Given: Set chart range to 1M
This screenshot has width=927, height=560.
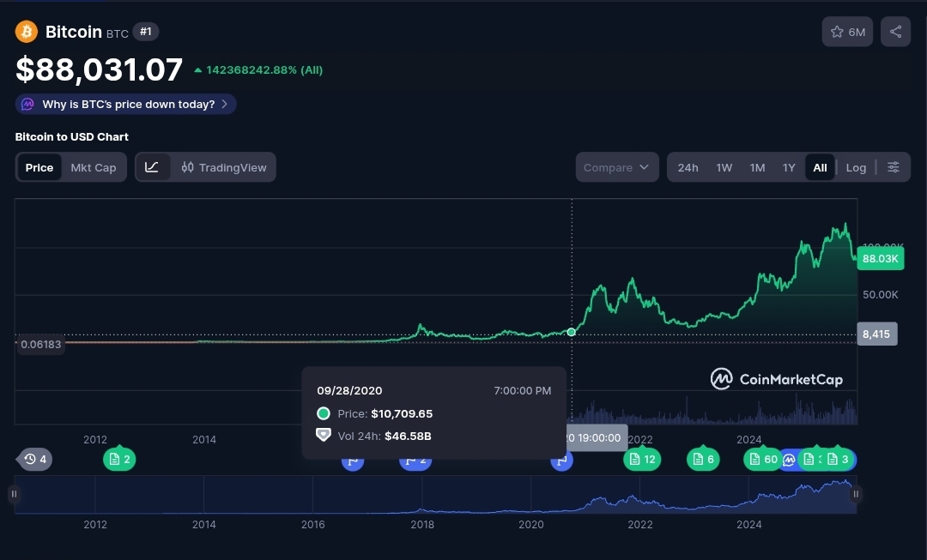Looking at the screenshot, I should [x=757, y=167].
